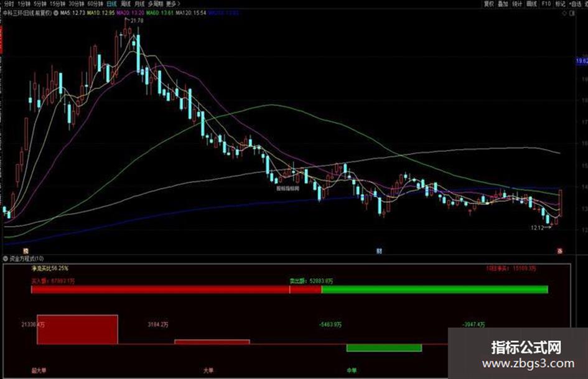Click the 资金方程式(10) indicator title
The image size is (588, 379).
pos(27,258)
